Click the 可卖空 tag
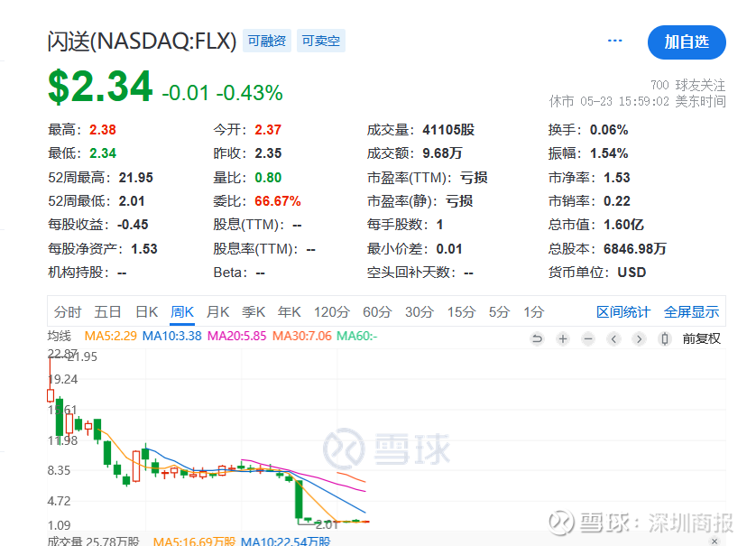 (x=321, y=41)
